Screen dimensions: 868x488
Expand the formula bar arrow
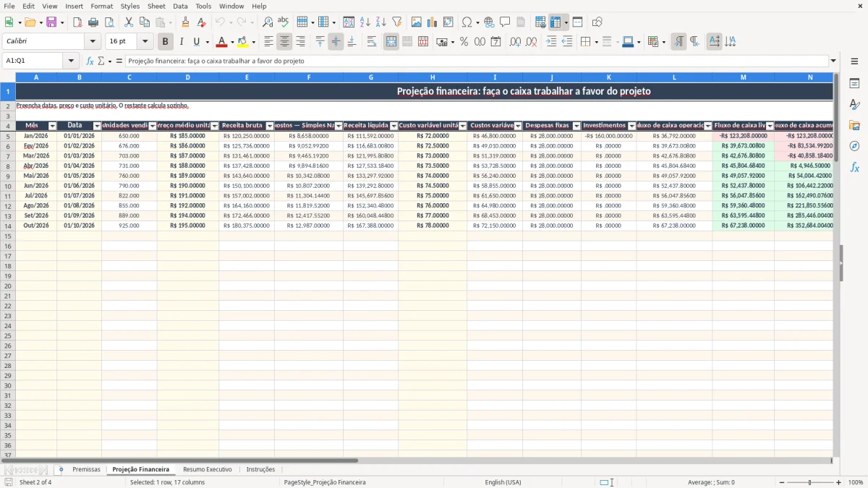[833, 61]
